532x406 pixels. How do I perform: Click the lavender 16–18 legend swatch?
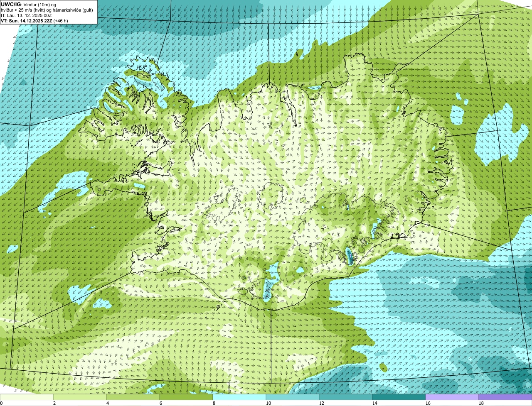(x=452, y=397)
